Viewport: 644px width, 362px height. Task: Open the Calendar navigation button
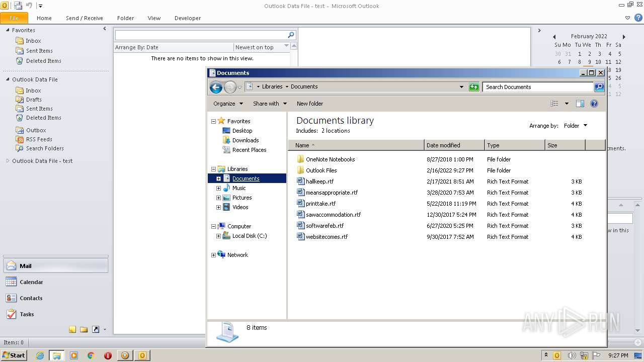tap(56, 282)
